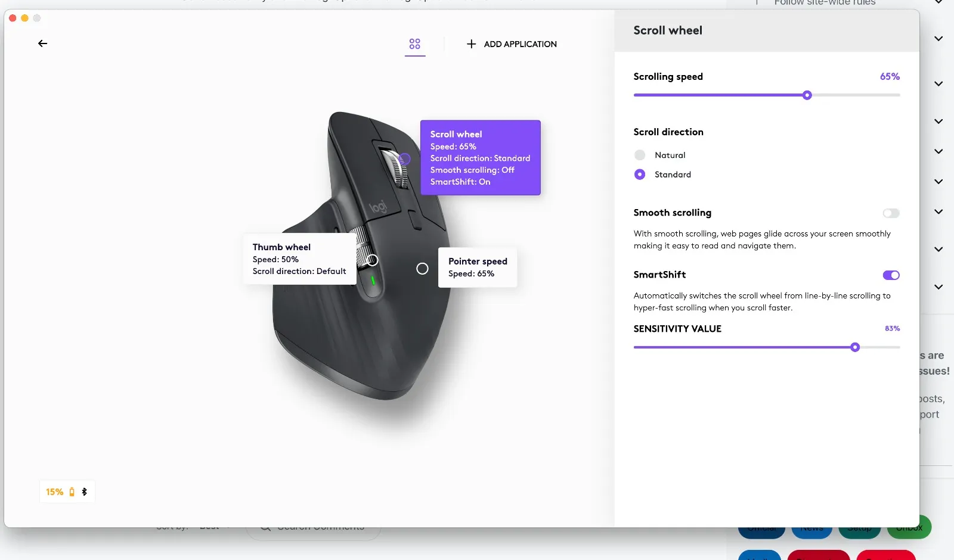
Task: Click ADD APPLICATION button
Action: point(519,44)
